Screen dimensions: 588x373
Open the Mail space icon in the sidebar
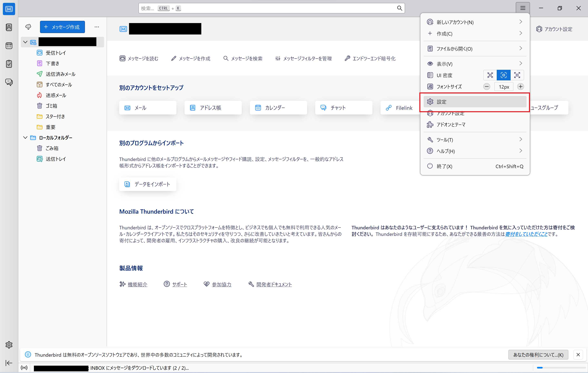click(x=9, y=9)
